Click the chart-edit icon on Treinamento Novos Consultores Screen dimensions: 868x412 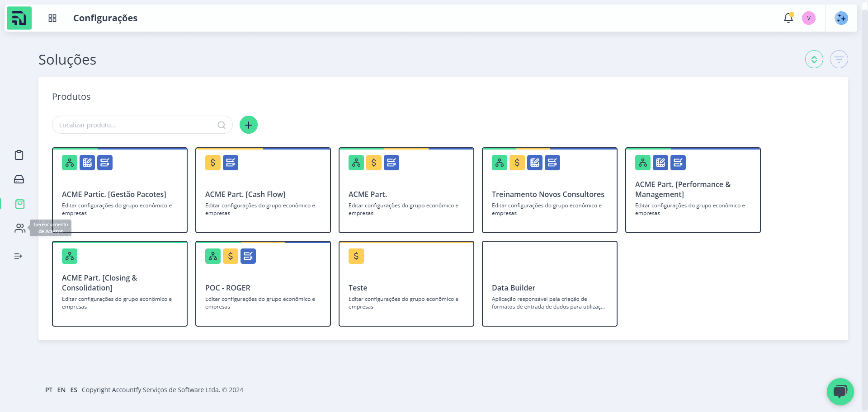pos(535,163)
